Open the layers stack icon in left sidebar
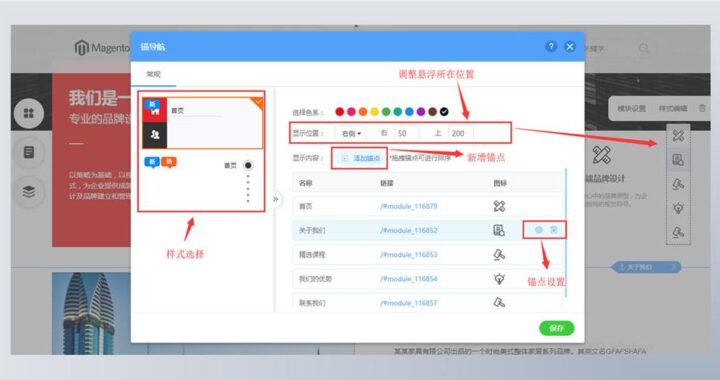The image size is (720, 380). pyautogui.click(x=29, y=191)
